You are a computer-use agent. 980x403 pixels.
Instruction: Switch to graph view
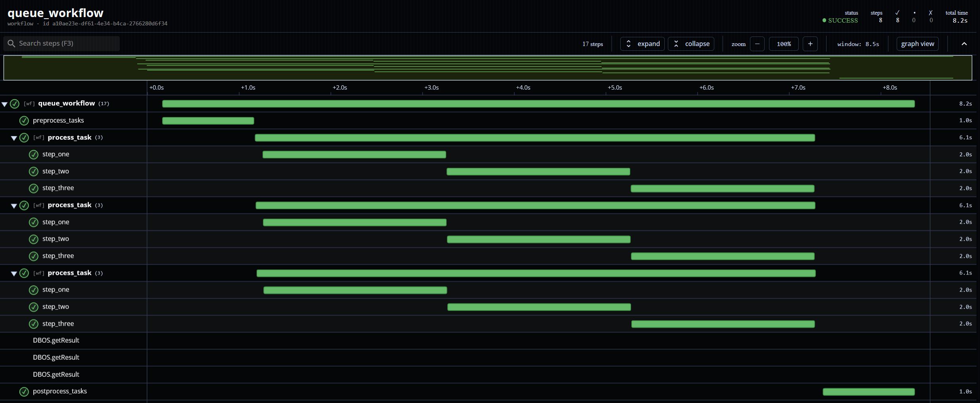coord(917,44)
